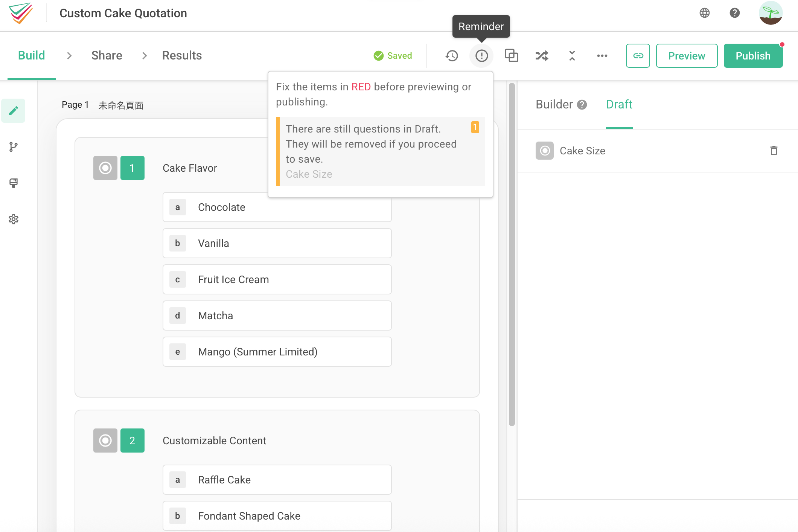Open the user avatar menu

click(770, 13)
